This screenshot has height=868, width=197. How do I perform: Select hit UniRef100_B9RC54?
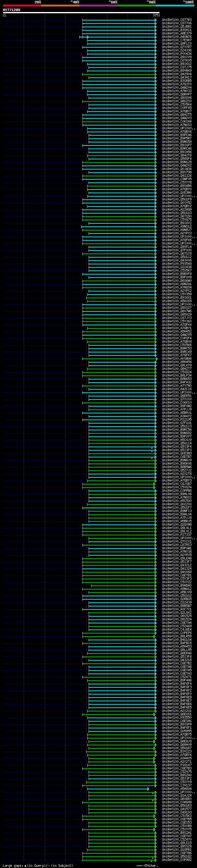(x=176, y=430)
